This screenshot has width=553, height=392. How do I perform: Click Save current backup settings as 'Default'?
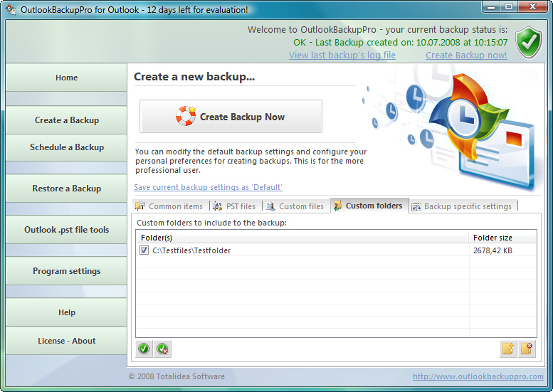point(208,187)
